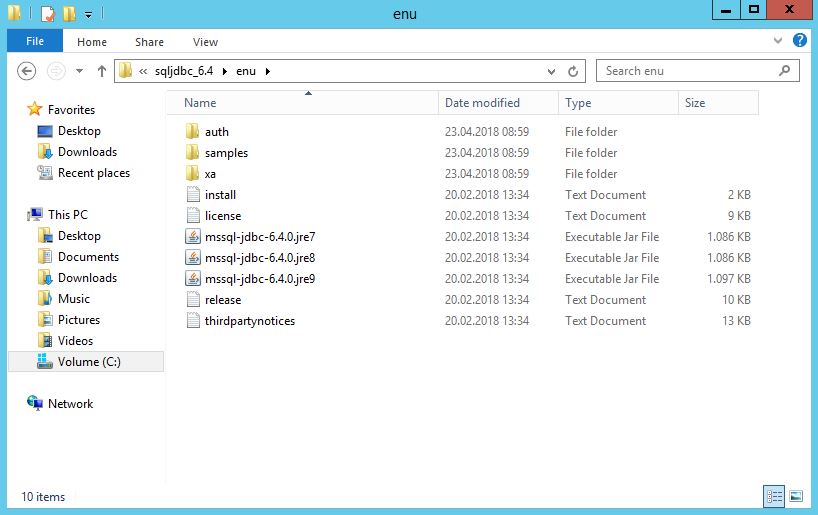
Task: Switch to the Share ribbon tab
Action: click(x=149, y=42)
